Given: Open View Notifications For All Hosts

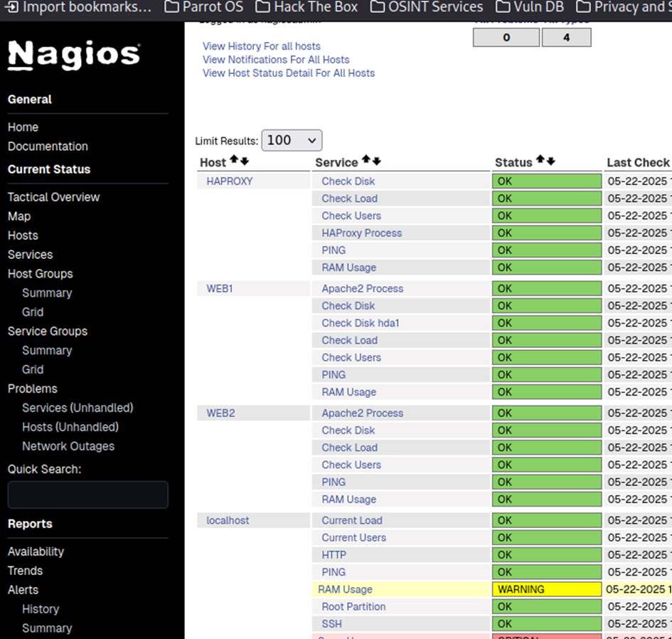Looking at the screenshot, I should [x=276, y=60].
